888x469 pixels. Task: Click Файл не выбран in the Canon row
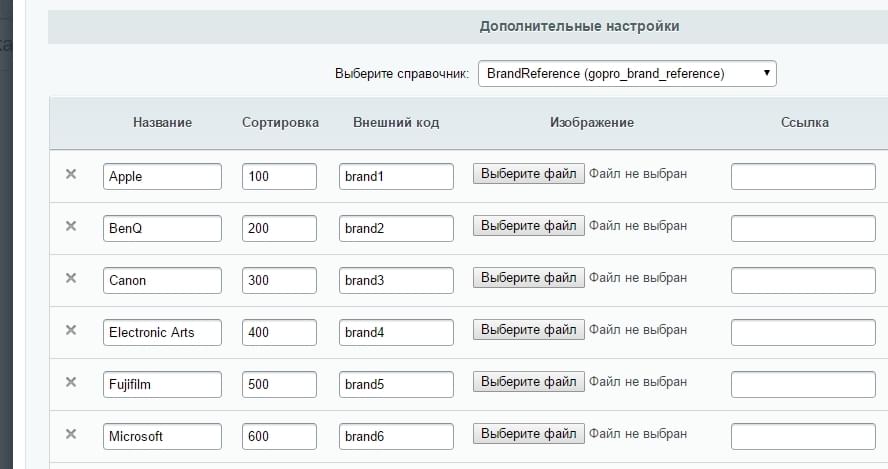(x=638, y=278)
